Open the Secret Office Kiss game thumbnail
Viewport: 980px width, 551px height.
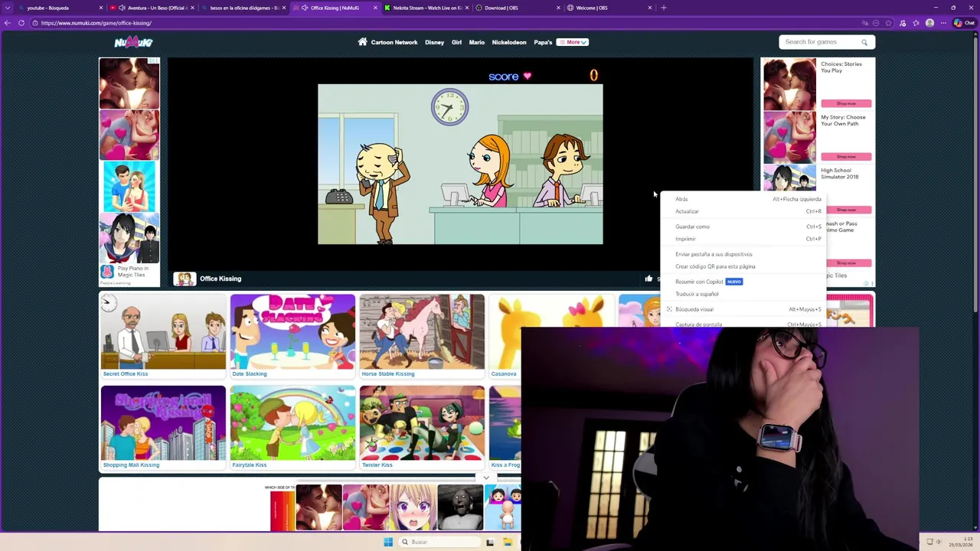tap(163, 332)
